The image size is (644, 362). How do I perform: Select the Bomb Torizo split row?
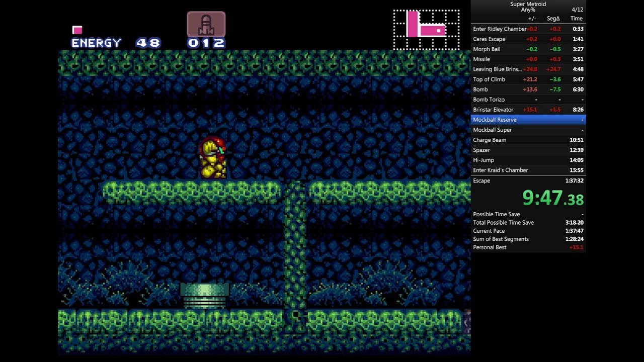[x=528, y=100]
